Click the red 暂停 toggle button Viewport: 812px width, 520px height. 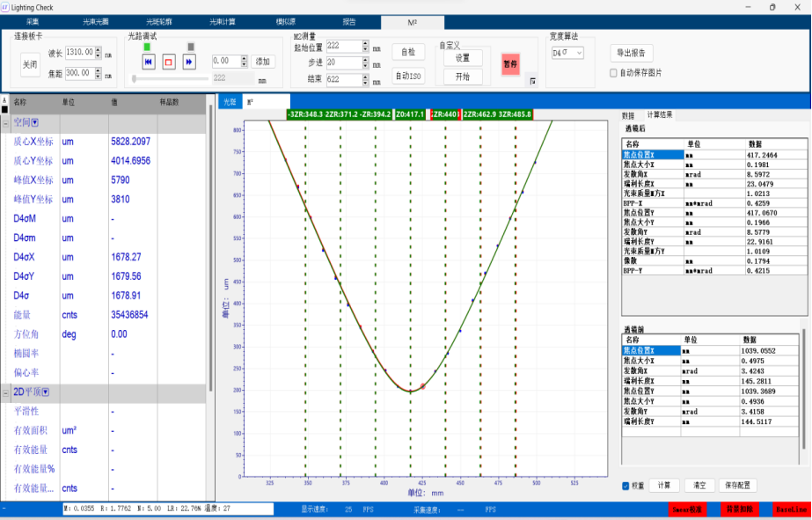(x=510, y=64)
